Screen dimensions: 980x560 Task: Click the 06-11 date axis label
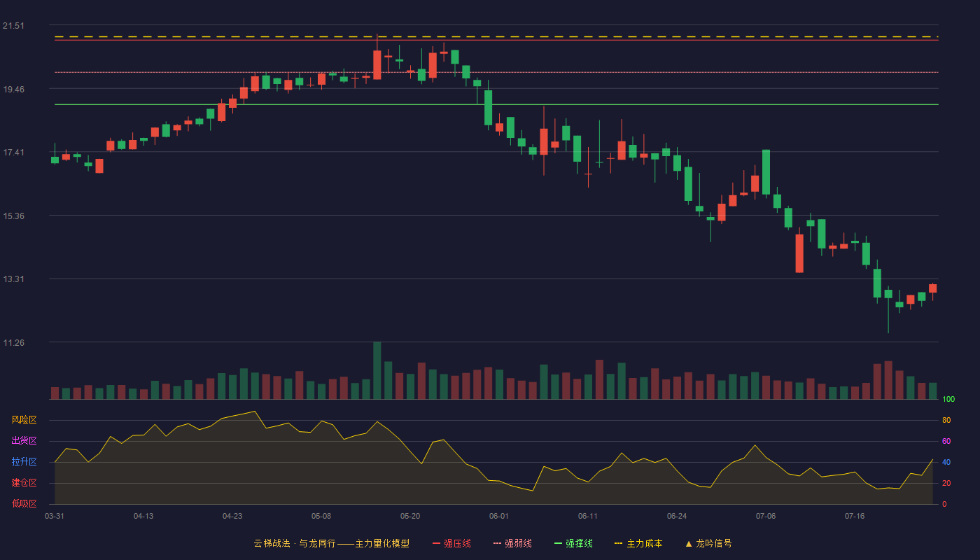588,516
